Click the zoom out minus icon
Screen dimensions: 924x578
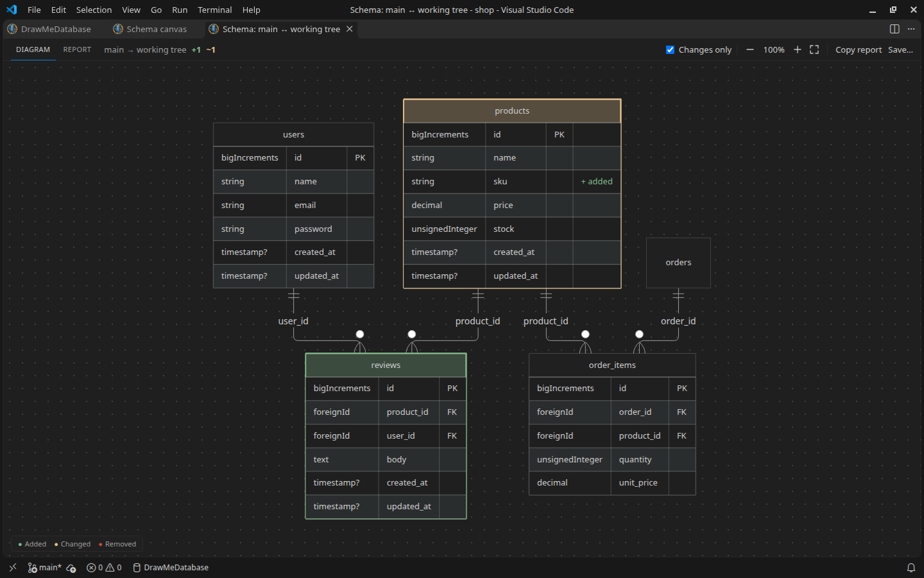coord(749,49)
